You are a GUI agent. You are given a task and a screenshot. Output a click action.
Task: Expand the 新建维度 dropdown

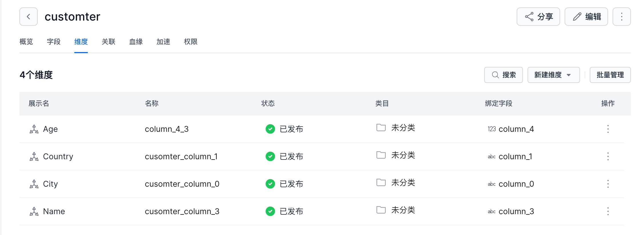553,75
